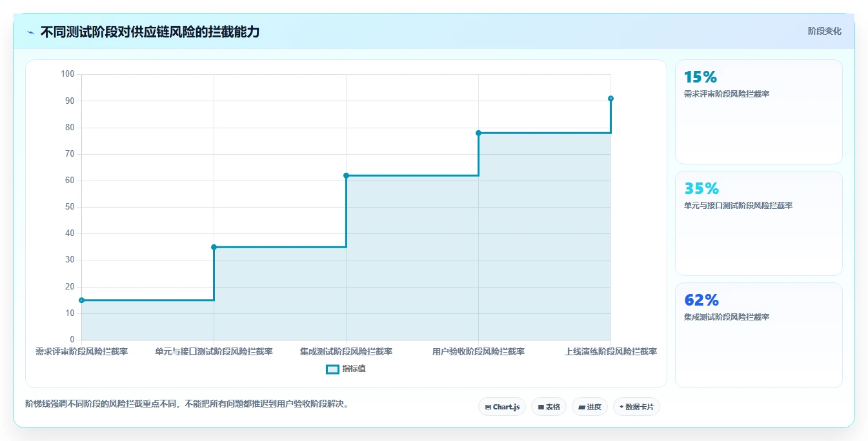Toggle the 指标值 legend entry
The width and height of the screenshot is (868, 441).
pos(346,369)
